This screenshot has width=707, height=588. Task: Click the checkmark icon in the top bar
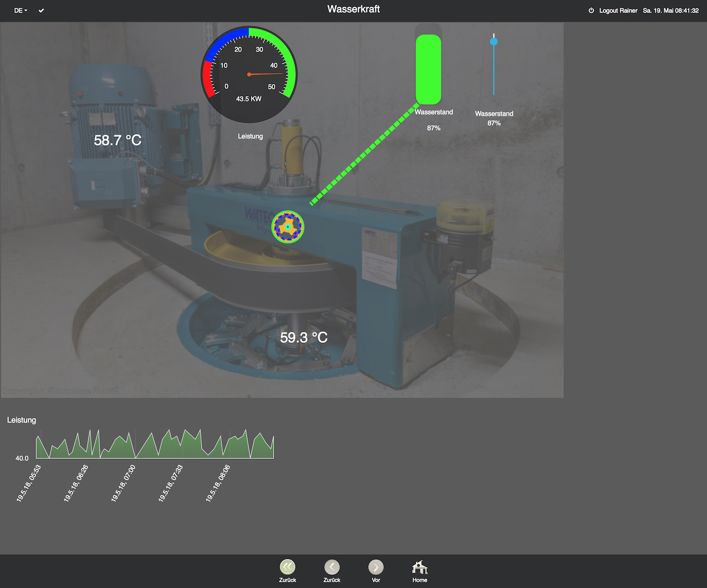click(41, 10)
